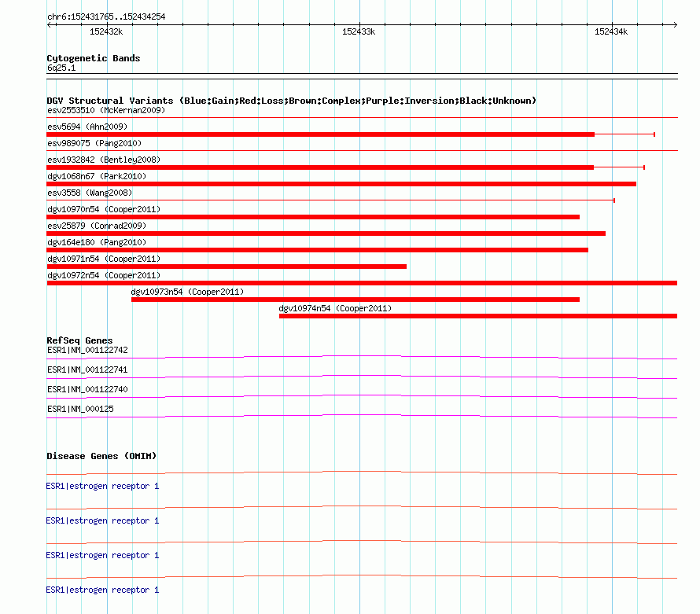The height and width of the screenshot is (614, 700).
Task: Click the esv3558 (Wang2008) variant label
Action: [90, 193]
